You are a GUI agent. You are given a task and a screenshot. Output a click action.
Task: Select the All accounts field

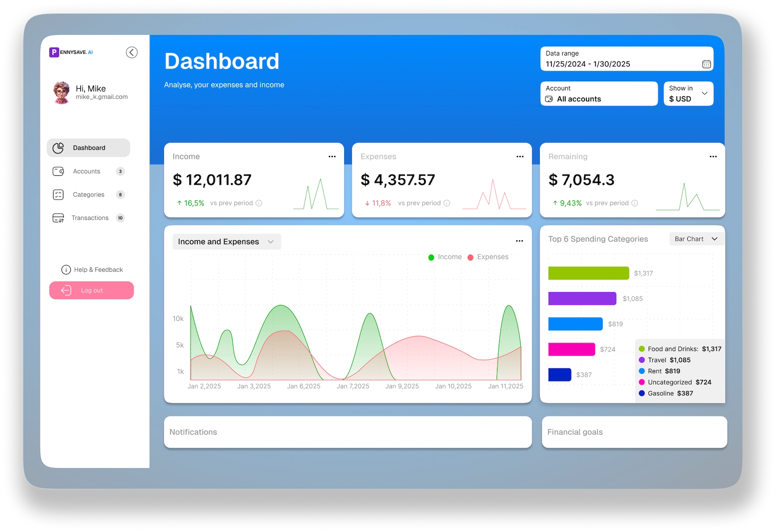pyautogui.click(x=599, y=94)
